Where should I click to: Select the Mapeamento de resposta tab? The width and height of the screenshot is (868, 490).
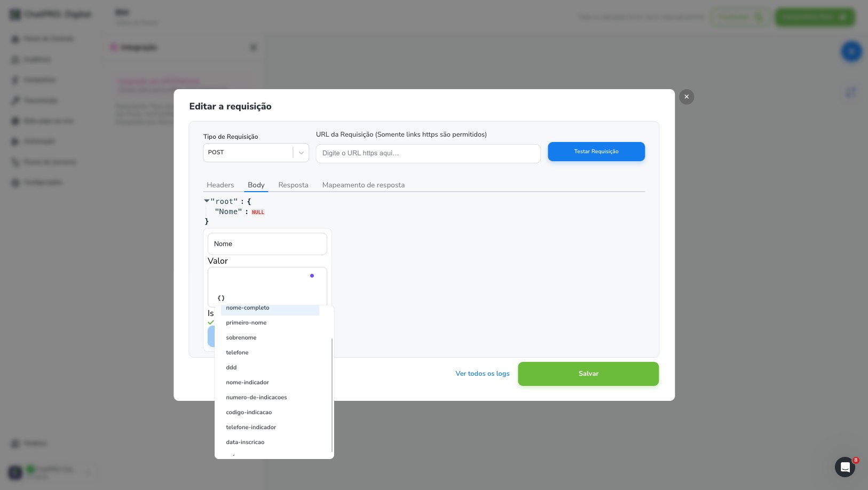(x=364, y=185)
